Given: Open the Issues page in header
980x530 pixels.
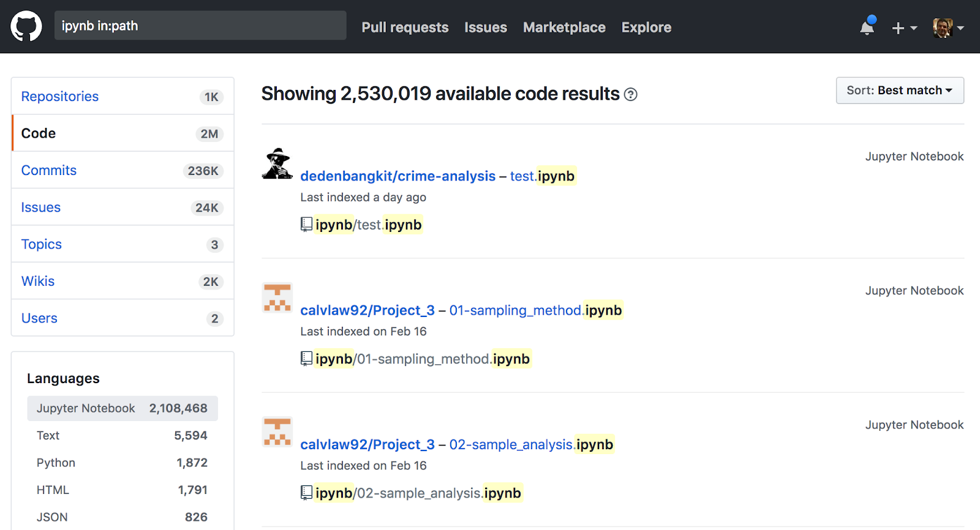Looking at the screenshot, I should [486, 28].
